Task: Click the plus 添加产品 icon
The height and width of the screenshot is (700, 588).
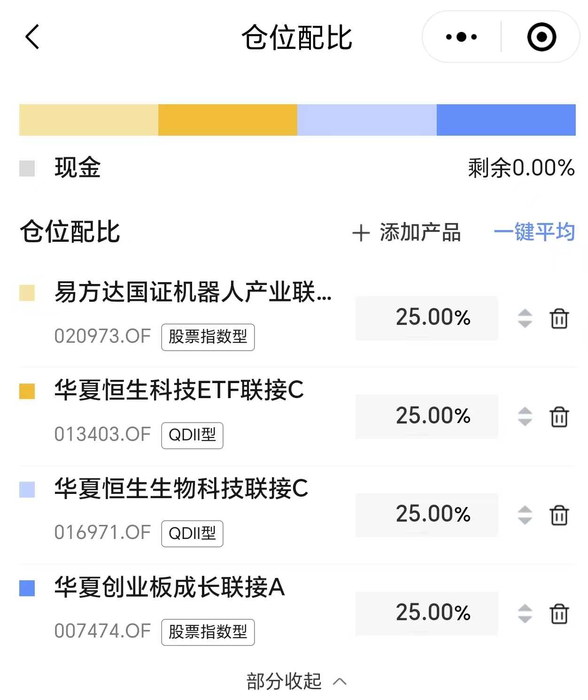Action: [x=361, y=233]
